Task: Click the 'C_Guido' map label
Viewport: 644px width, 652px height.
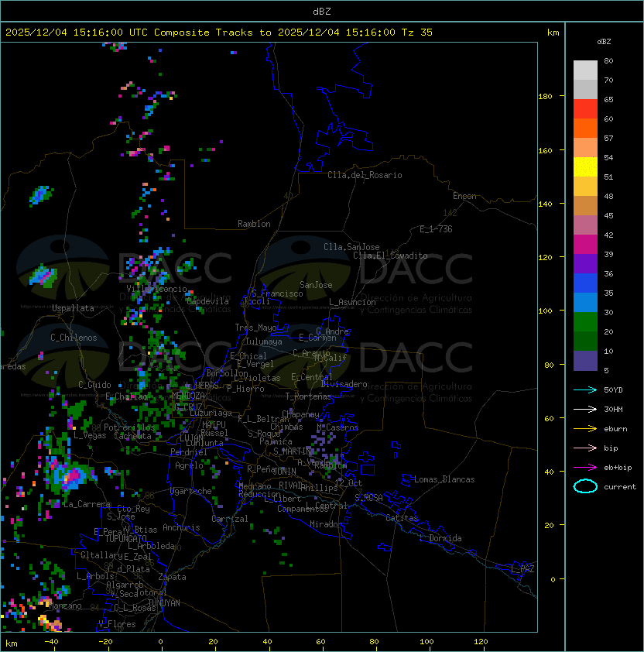Action: [x=94, y=385]
